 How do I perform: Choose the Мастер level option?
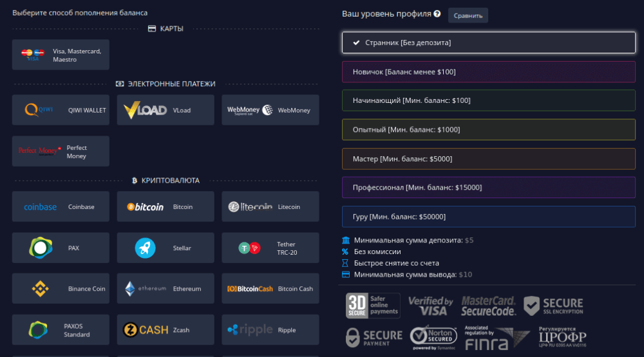coord(488,159)
